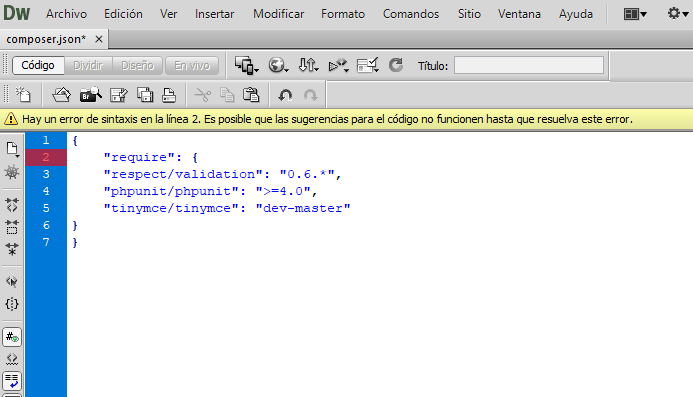Image resolution: width=693 pixels, height=397 pixels.
Task: Click the collapse full tag icon
Action: click(x=12, y=205)
